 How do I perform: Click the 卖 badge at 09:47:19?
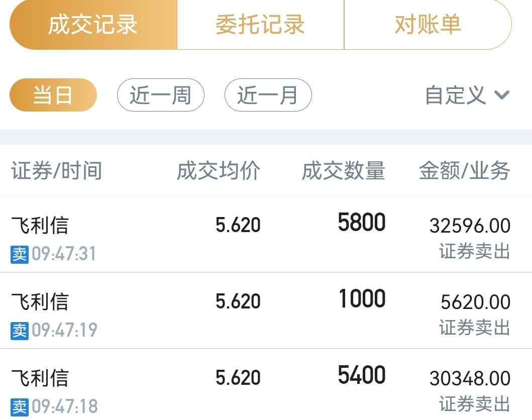point(19,331)
